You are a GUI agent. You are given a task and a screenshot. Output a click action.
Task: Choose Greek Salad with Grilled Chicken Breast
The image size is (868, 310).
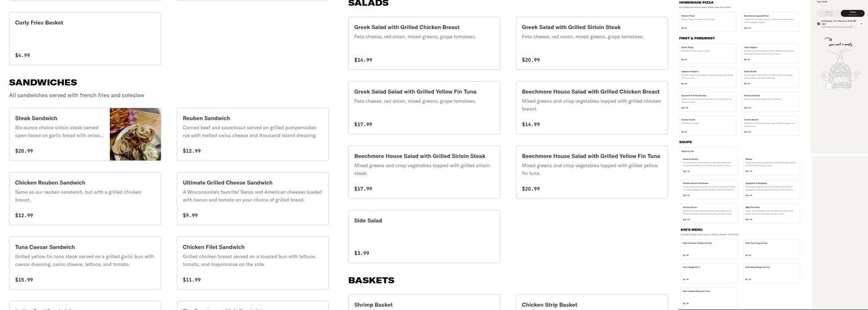click(x=424, y=43)
